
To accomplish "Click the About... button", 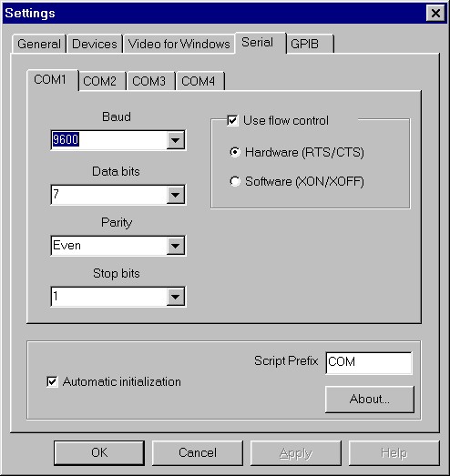I will [x=370, y=400].
